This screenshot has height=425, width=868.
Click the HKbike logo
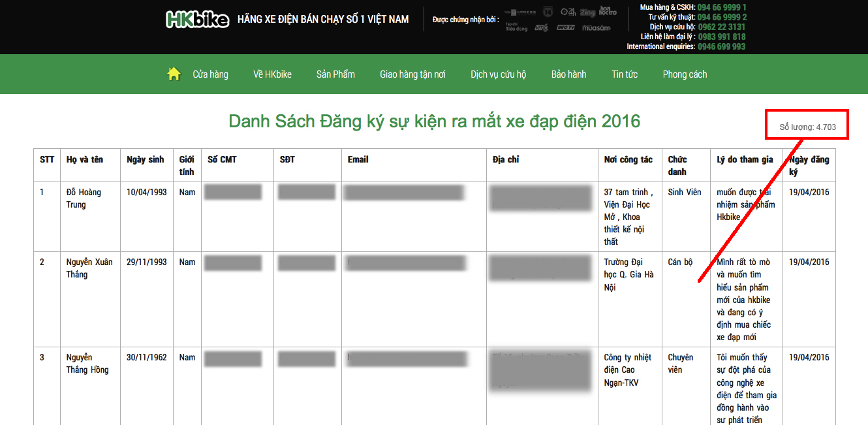click(x=198, y=20)
